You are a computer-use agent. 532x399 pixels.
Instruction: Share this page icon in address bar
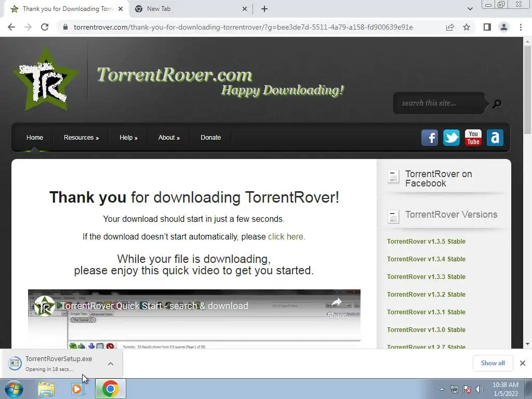pos(450,27)
